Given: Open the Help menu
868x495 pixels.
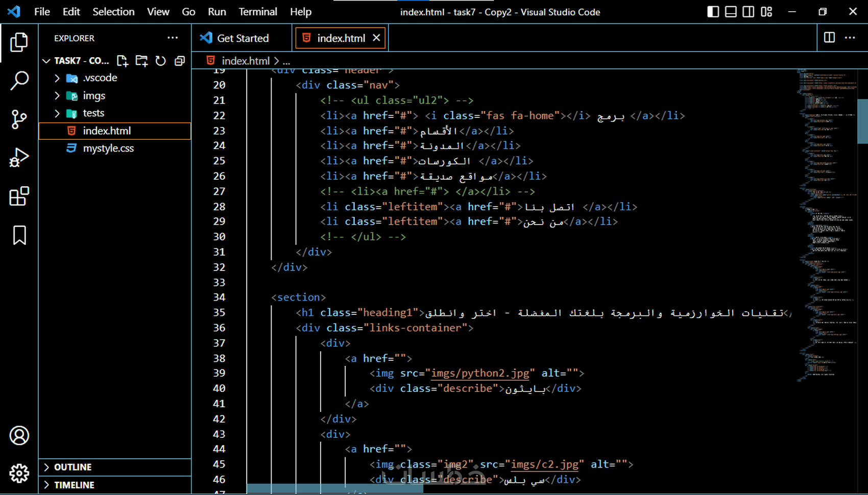Looking at the screenshot, I should point(301,11).
